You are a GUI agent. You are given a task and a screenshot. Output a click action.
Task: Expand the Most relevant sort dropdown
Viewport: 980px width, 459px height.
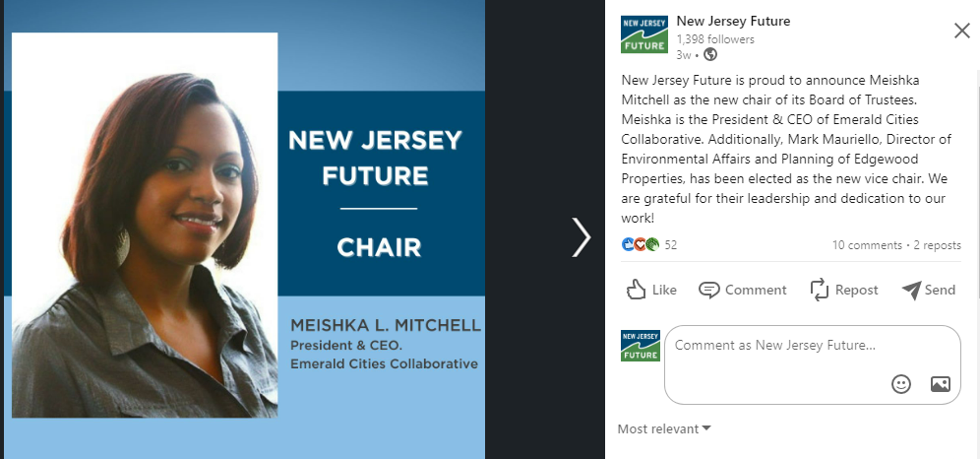pyautogui.click(x=664, y=428)
